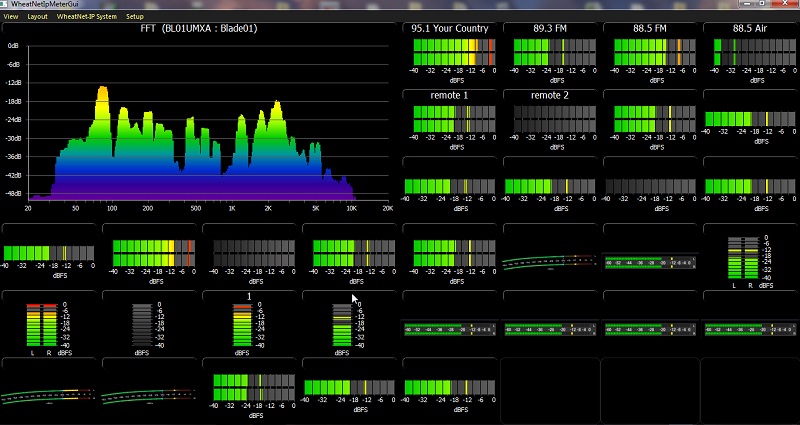This screenshot has width=800, height=425.
Task: Click the FFT (BL01UMXA : Blade01) title
Action: [x=200, y=29]
